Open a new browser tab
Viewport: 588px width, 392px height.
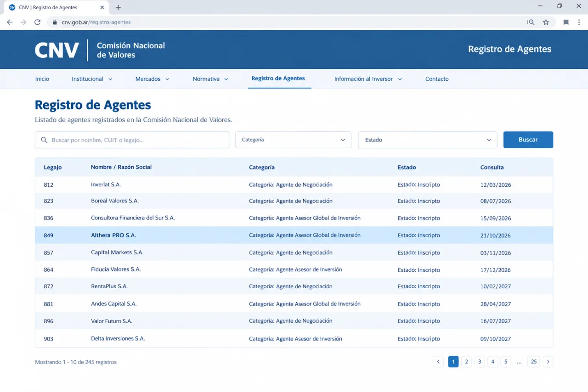118,7
